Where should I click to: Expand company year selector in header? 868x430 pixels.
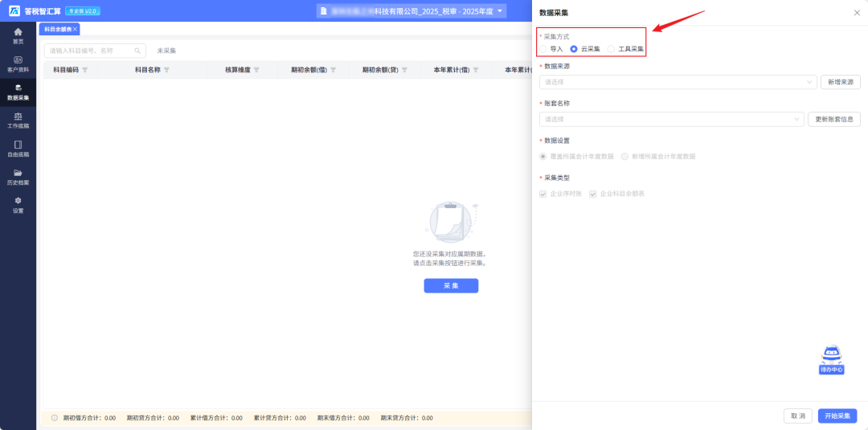click(x=500, y=11)
